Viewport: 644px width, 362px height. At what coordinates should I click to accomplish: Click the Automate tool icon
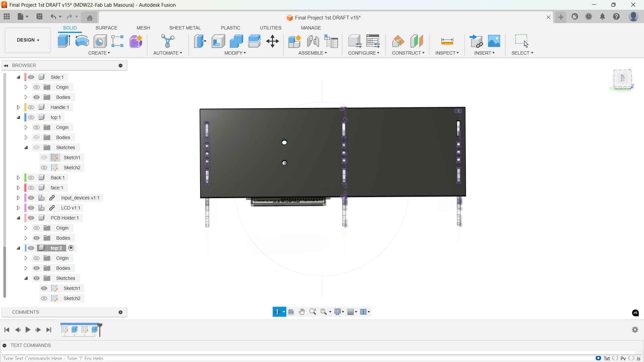[x=168, y=41]
